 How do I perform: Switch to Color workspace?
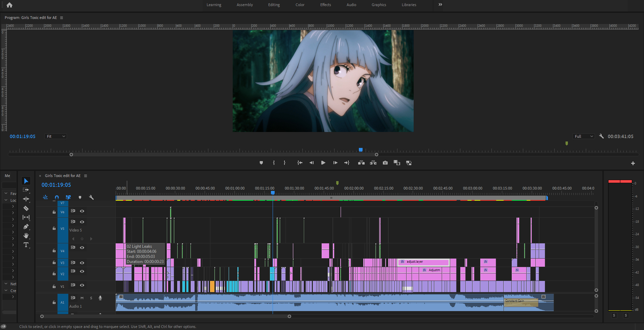point(300,5)
